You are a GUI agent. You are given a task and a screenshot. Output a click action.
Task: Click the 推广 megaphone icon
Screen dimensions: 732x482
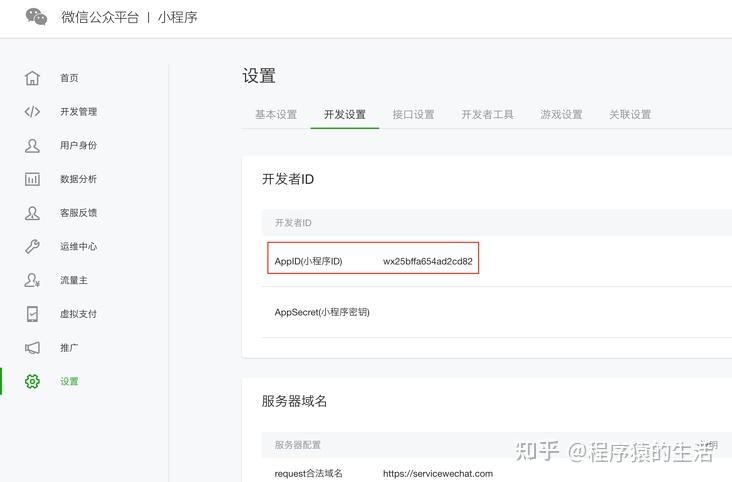(x=32, y=347)
